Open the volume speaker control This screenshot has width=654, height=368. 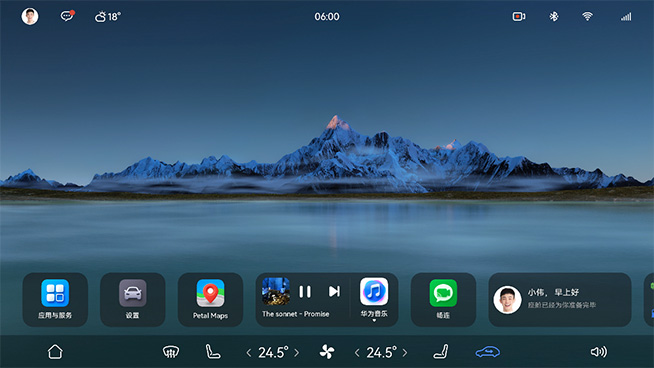coord(599,352)
